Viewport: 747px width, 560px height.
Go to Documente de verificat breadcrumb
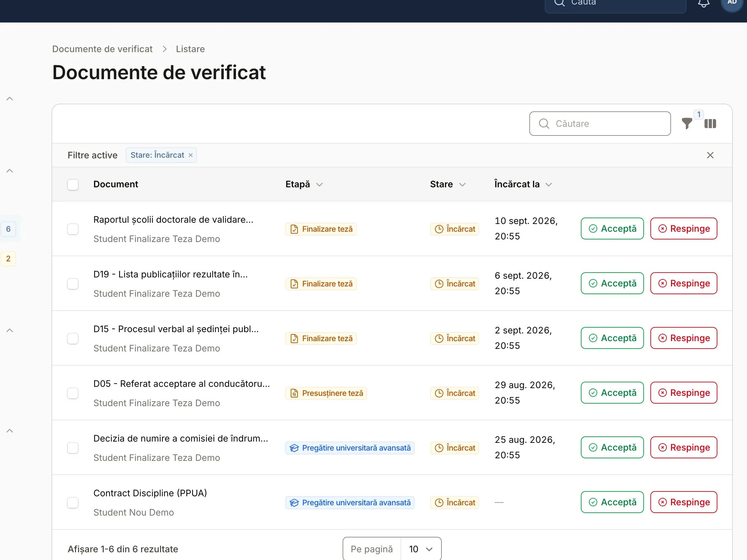coord(102,49)
